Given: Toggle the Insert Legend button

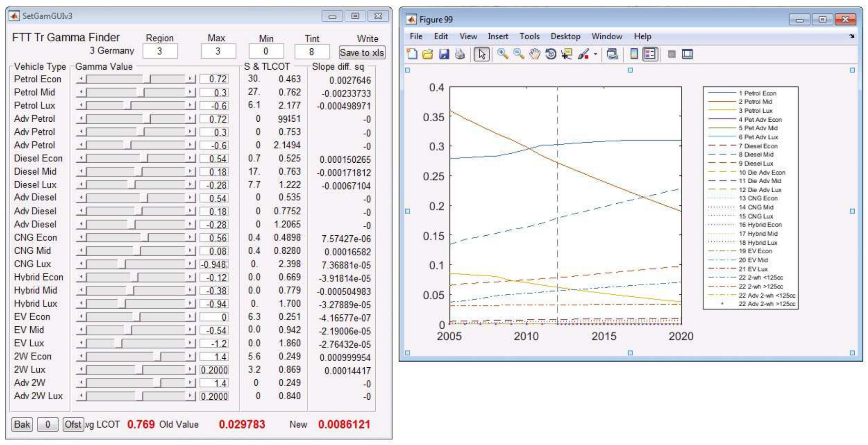Looking at the screenshot, I should (650, 54).
